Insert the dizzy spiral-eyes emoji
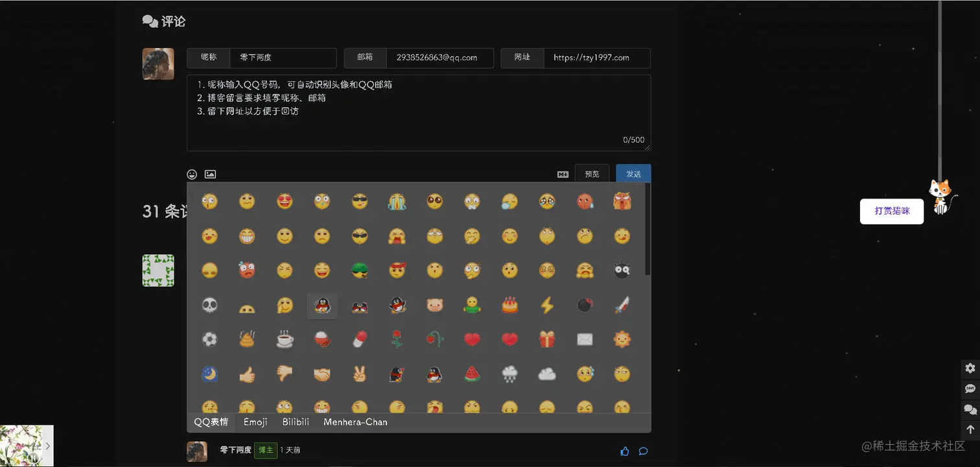Screen dimensions: 980x467 coord(548,270)
